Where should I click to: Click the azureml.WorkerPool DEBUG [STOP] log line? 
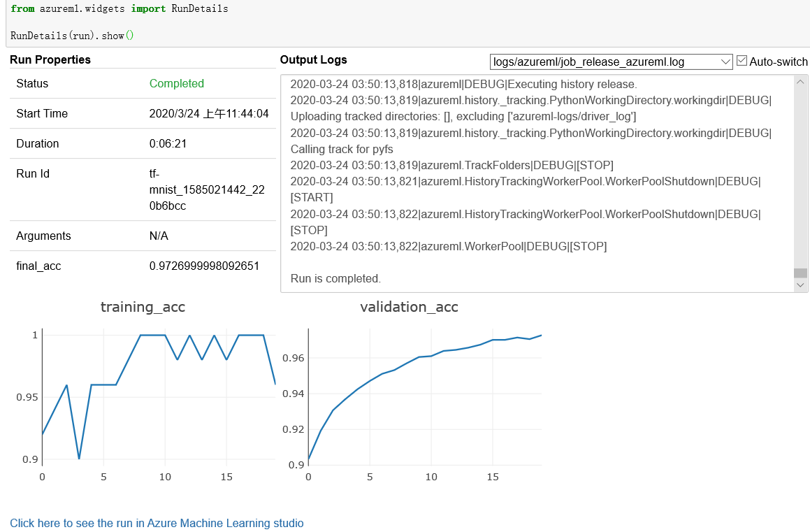[449, 246]
